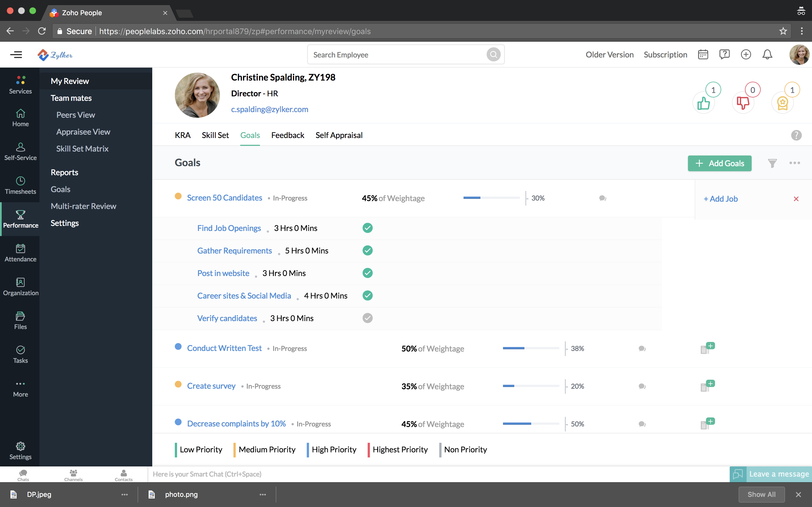Open the notifications bell icon

pos(767,54)
